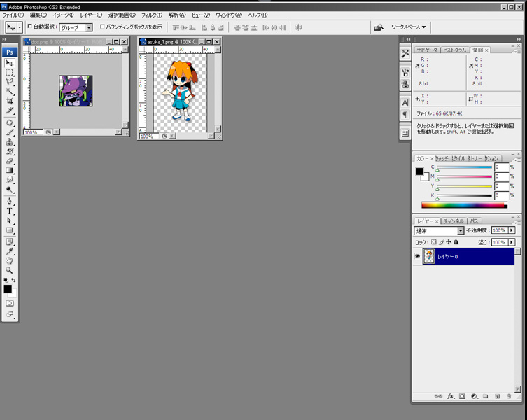Select the Blur tool

coord(9,180)
